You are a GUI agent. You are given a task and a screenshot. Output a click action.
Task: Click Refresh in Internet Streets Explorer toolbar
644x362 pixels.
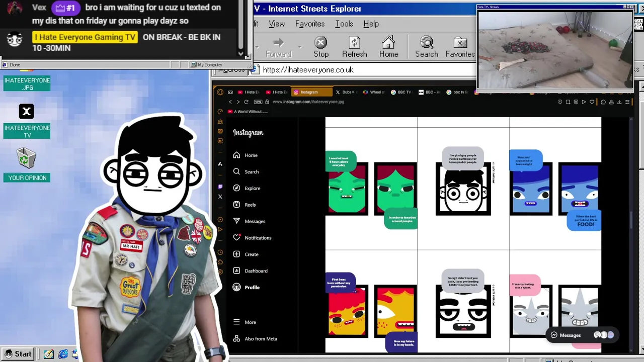click(x=355, y=47)
